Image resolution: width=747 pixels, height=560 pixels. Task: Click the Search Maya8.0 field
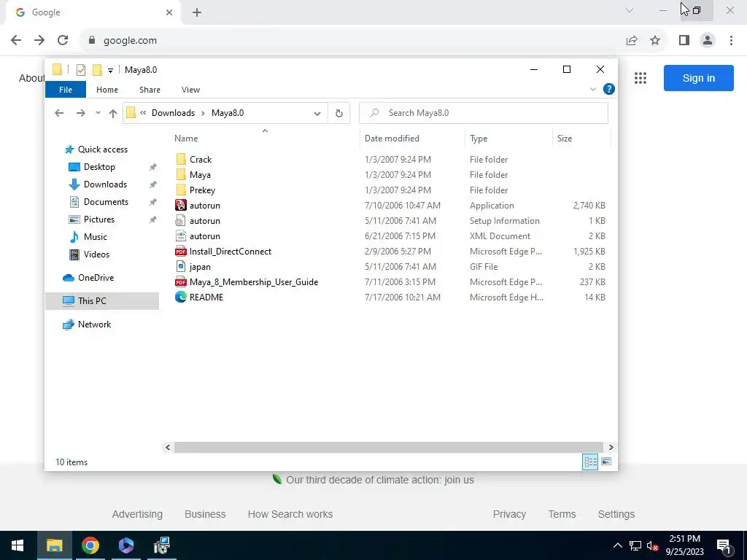[484, 113]
